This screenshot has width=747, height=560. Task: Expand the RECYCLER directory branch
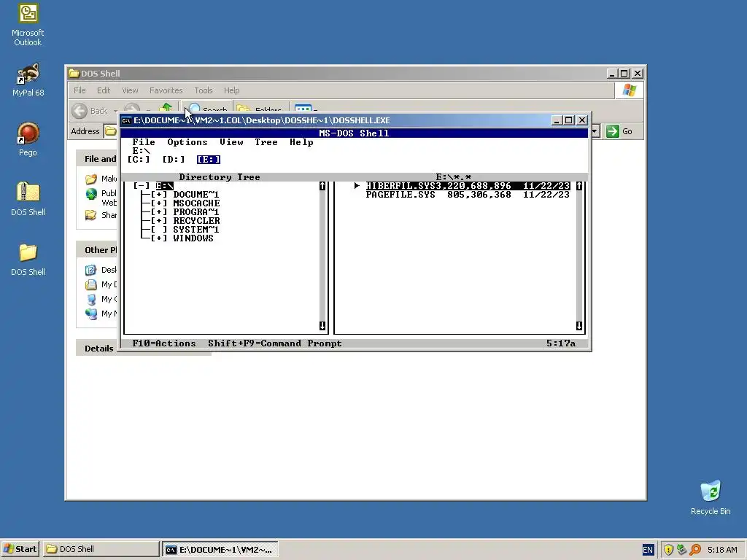(158, 221)
